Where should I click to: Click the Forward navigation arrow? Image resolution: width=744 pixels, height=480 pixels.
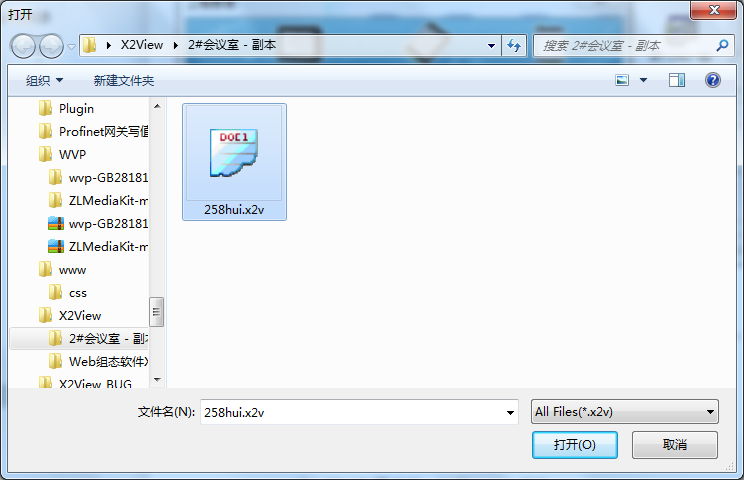click(x=51, y=46)
